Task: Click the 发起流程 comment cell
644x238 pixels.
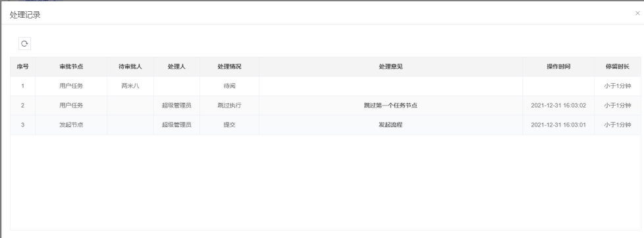Action: pyautogui.click(x=390, y=125)
